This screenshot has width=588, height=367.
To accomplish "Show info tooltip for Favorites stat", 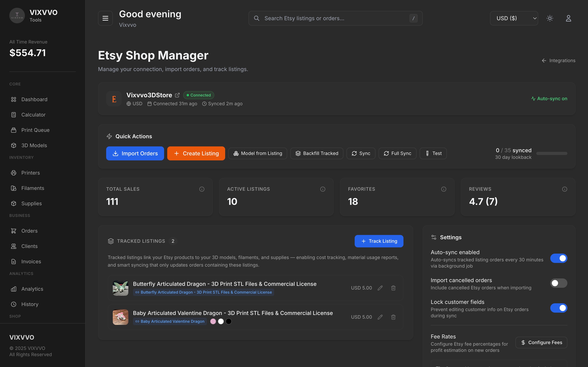I will 444,189.
